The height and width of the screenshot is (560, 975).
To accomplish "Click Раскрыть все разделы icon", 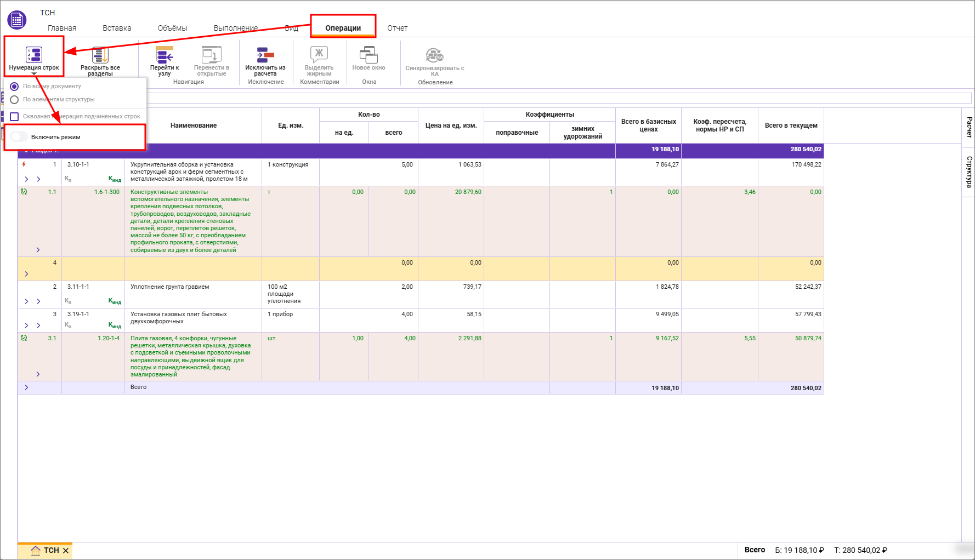I will click(100, 55).
